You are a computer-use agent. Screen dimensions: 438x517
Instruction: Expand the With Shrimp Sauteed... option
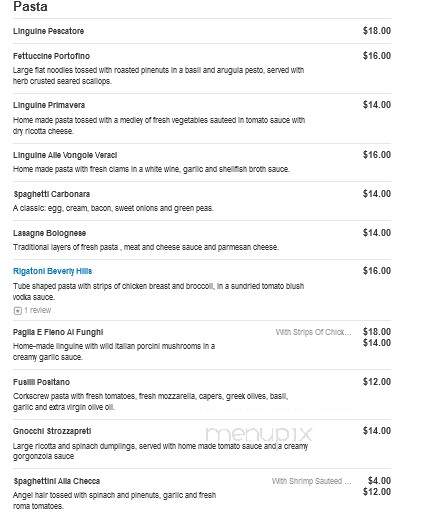pos(311,481)
